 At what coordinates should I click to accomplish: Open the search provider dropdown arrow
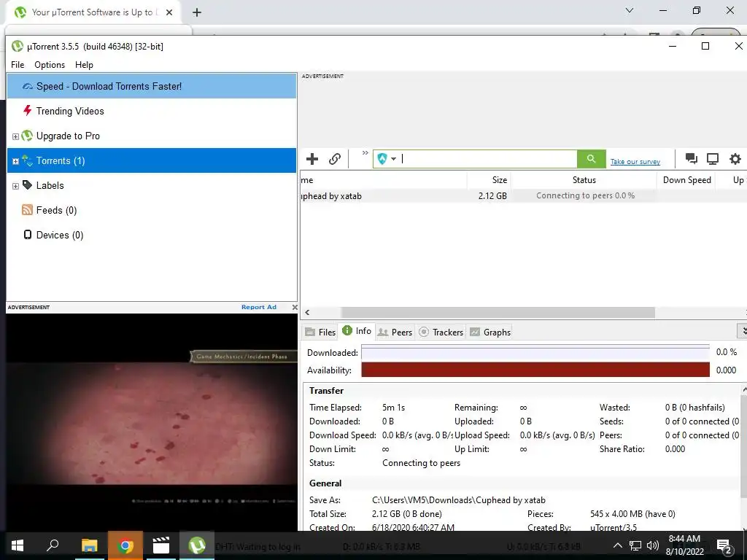[x=393, y=159]
